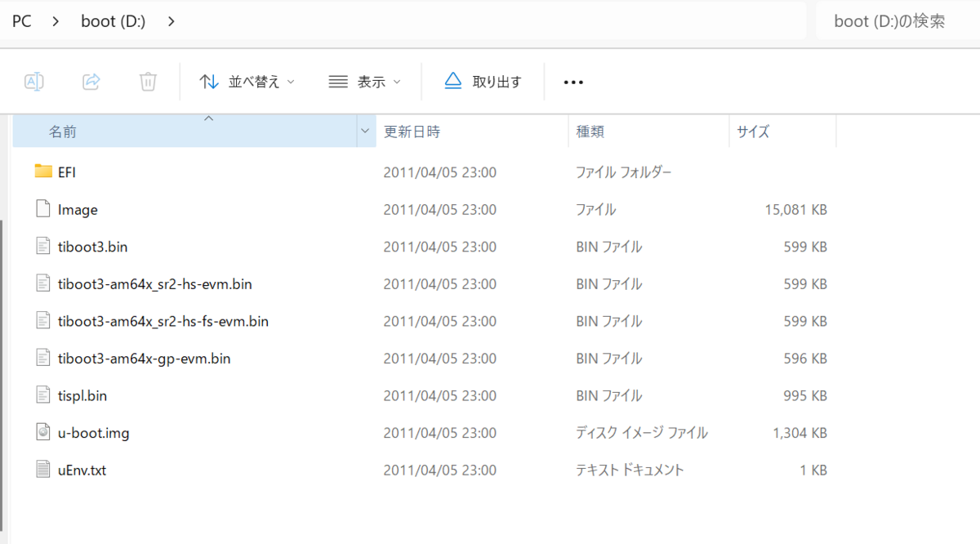
Task: Select the EFI folder icon
Action: pyautogui.click(x=43, y=172)
